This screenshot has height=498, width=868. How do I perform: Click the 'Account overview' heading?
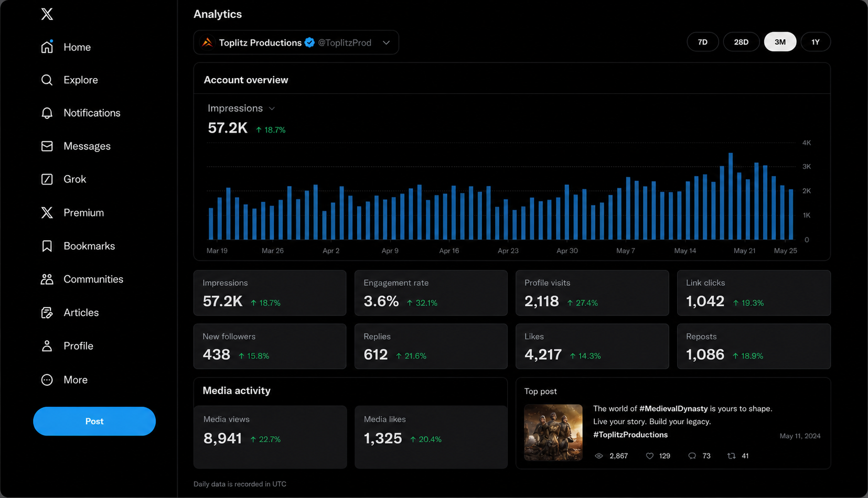pos(246,80)
